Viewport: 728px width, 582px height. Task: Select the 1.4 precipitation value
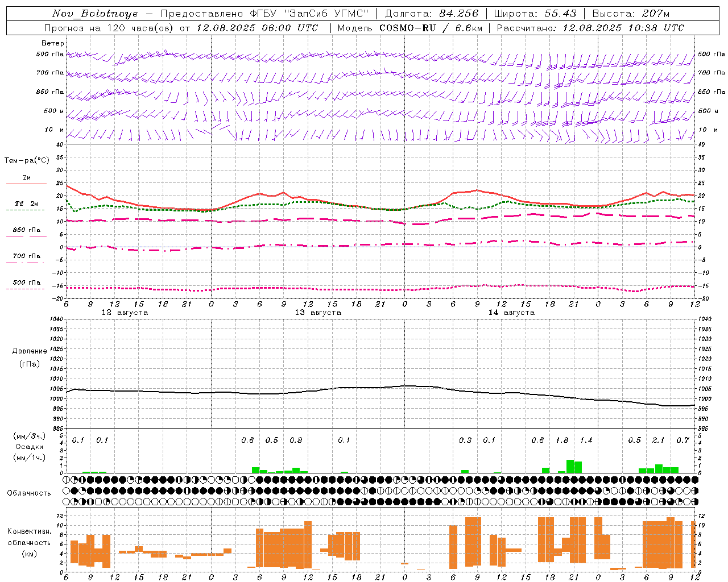pos(586,440)
